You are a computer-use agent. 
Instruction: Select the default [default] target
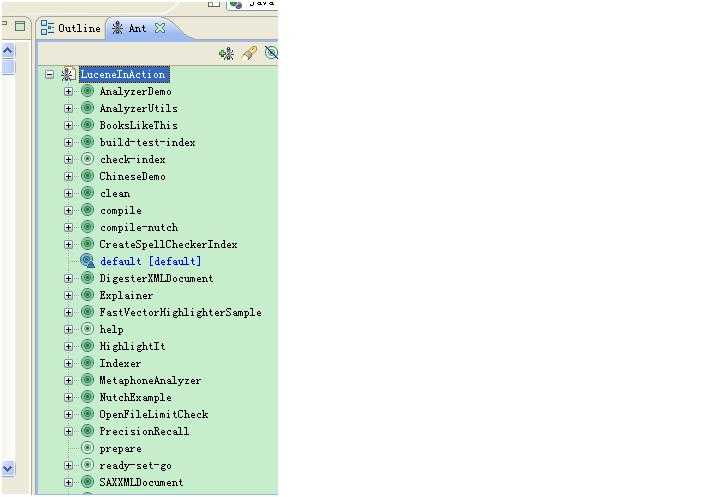click(151, 261)
